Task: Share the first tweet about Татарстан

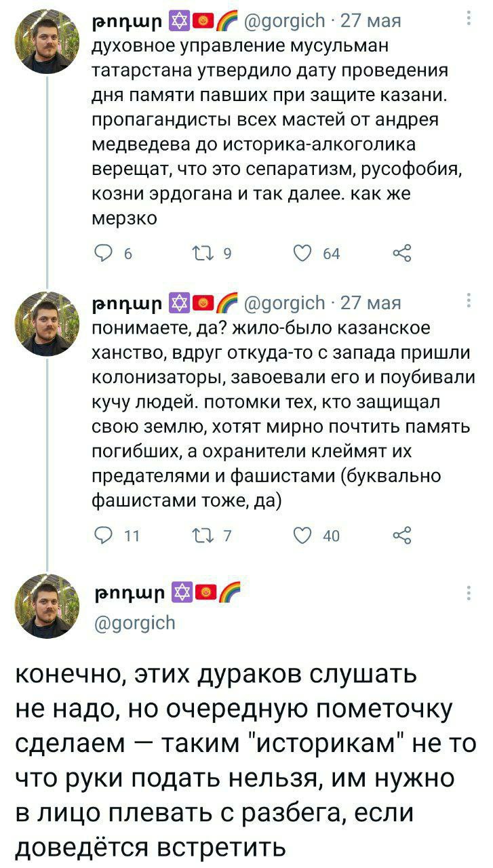Action: click(402, 254)
